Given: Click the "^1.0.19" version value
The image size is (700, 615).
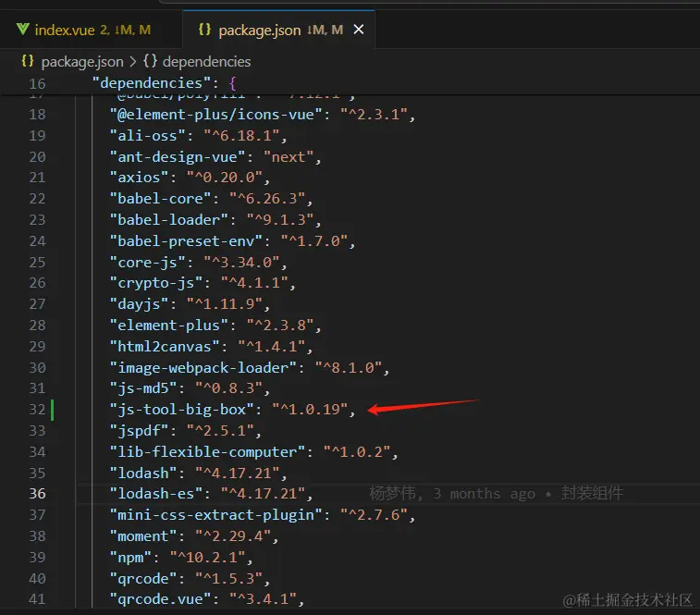Looking at the screenshot, I should pyautogui.click(x=310, y=409).
